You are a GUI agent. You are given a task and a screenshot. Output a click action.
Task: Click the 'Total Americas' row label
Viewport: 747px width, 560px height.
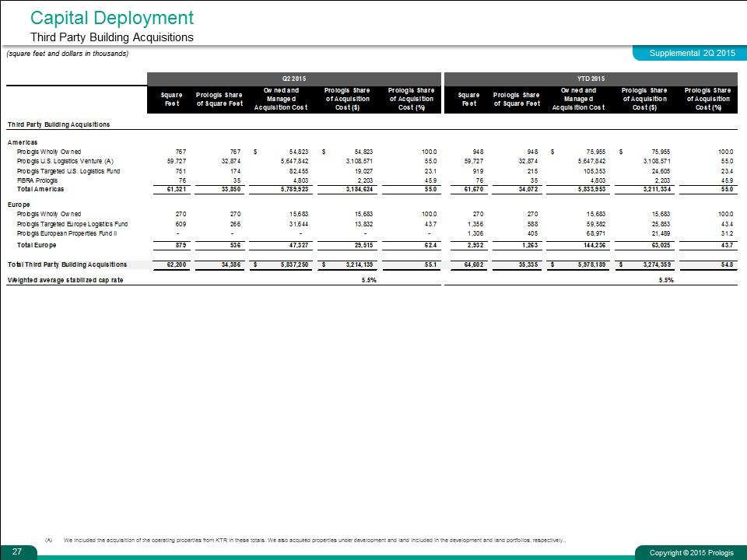40,189
